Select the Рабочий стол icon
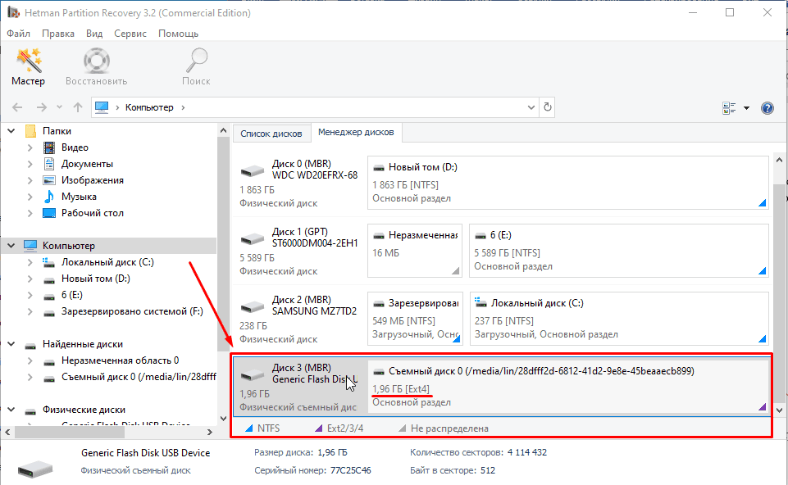 pos(49,213)
